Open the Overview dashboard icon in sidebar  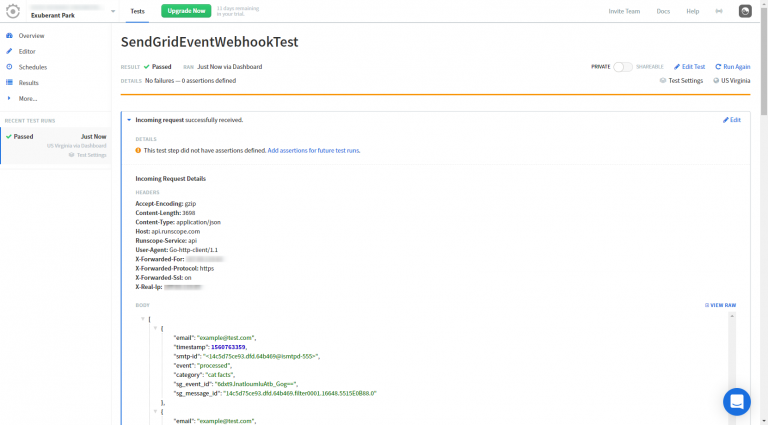(9, 36)
